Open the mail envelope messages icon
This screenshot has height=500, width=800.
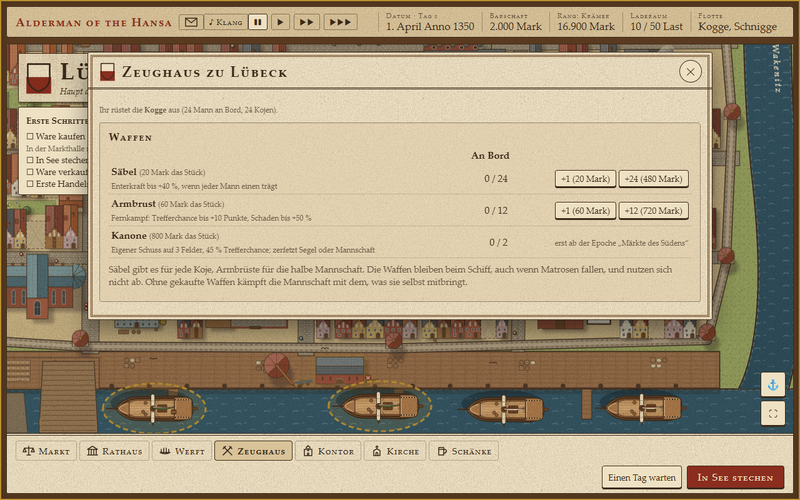pos(191,22)
